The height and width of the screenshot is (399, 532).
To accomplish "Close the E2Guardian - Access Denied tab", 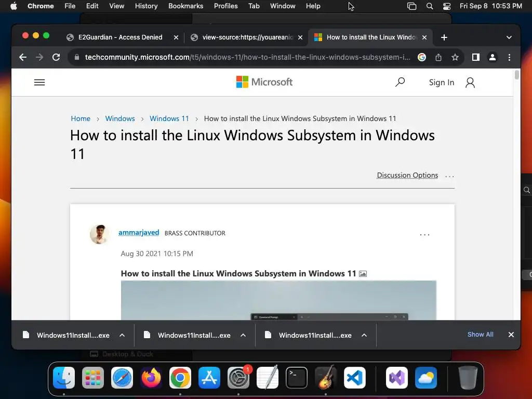I will pyautogui.click(x=176, y=37).
